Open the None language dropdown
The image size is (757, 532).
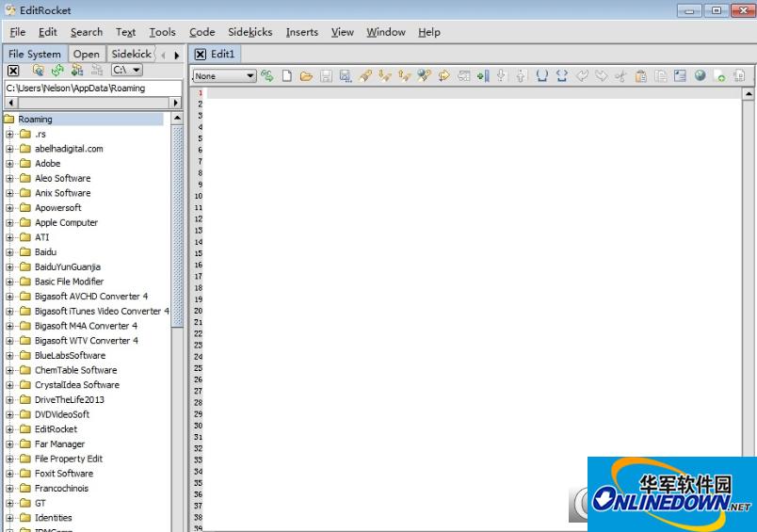pos(224,76)
